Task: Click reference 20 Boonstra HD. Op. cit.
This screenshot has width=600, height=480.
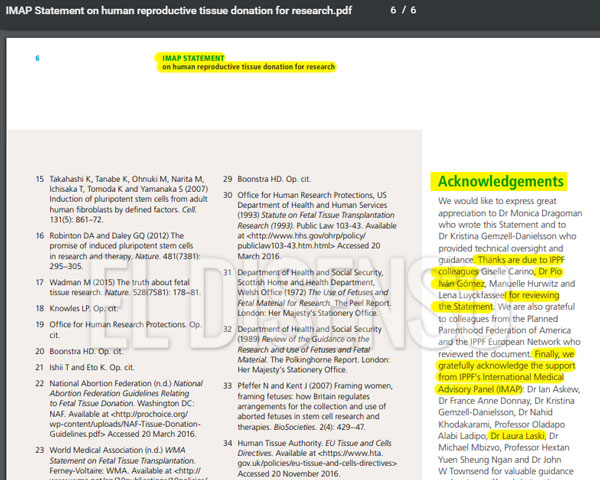Action: coord(79,351)
